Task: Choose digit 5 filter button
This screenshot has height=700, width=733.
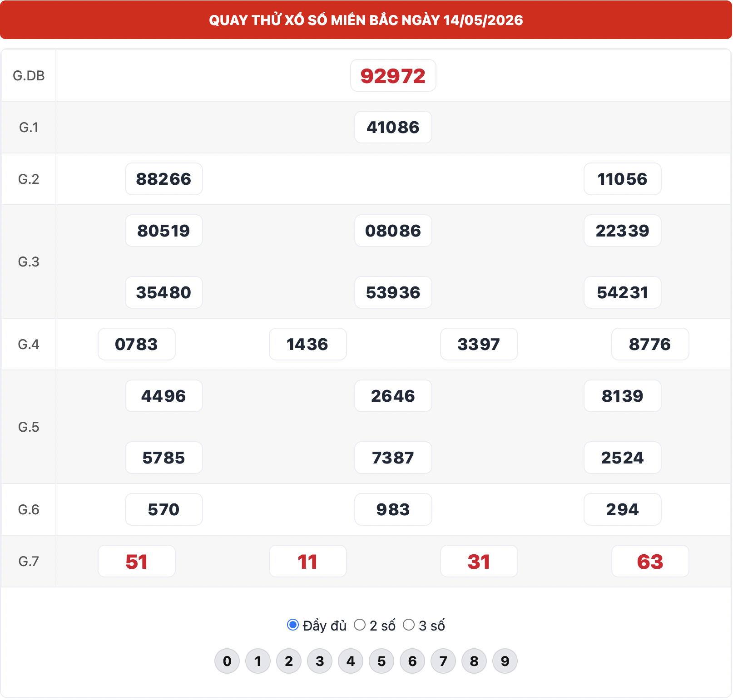Action: point(381,661)
